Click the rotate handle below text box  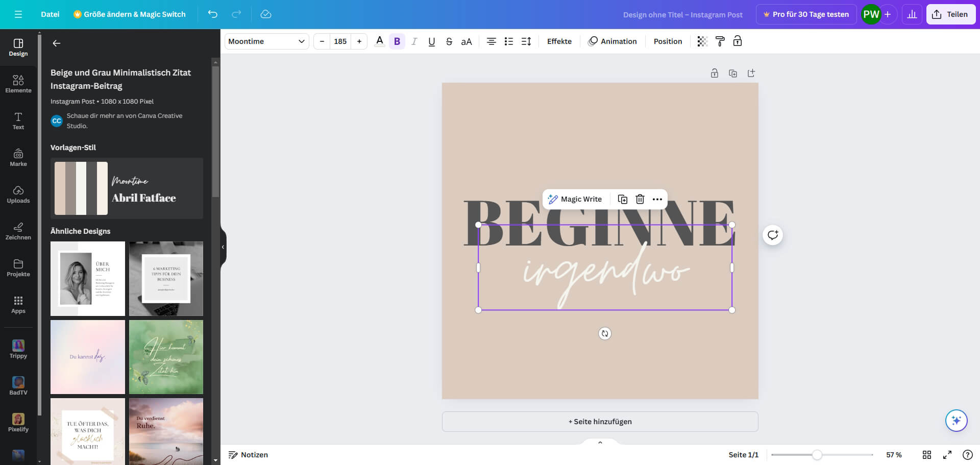pos(605,333)
